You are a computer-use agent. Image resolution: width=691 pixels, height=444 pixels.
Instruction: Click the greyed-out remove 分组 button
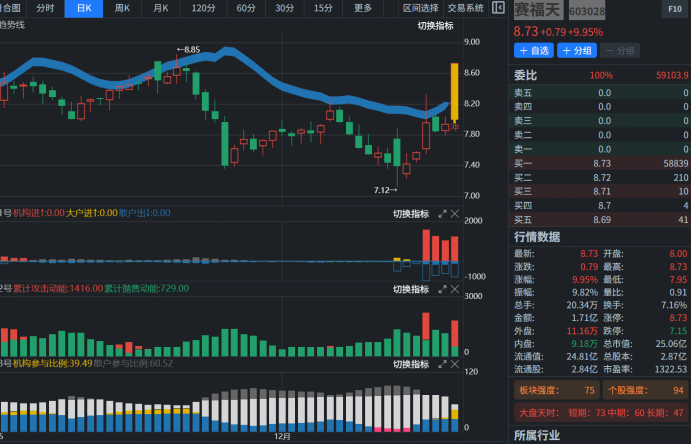pos(620,50)
